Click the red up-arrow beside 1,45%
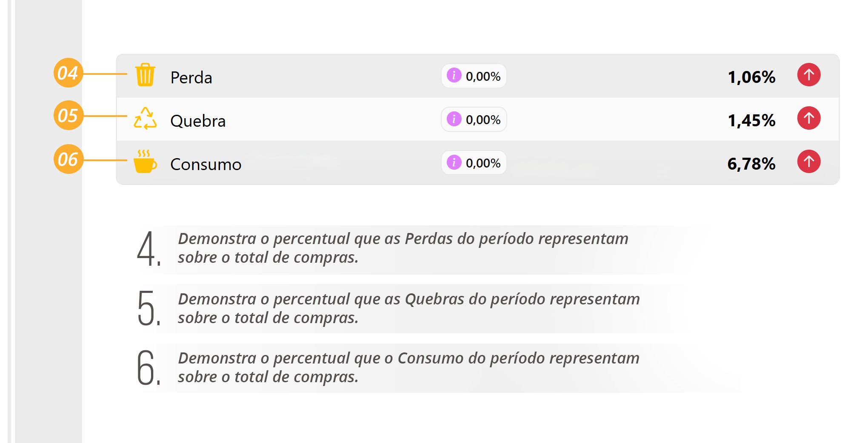 point(808,118)
